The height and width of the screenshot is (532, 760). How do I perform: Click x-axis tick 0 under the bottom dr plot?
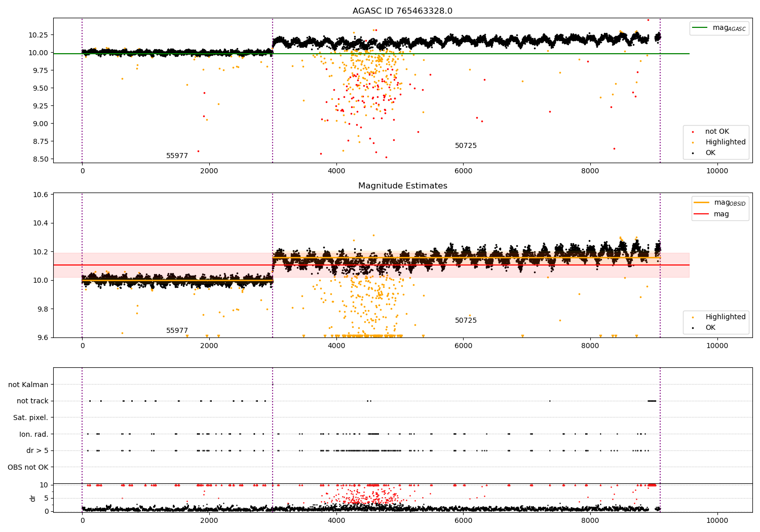coord(82,521)
